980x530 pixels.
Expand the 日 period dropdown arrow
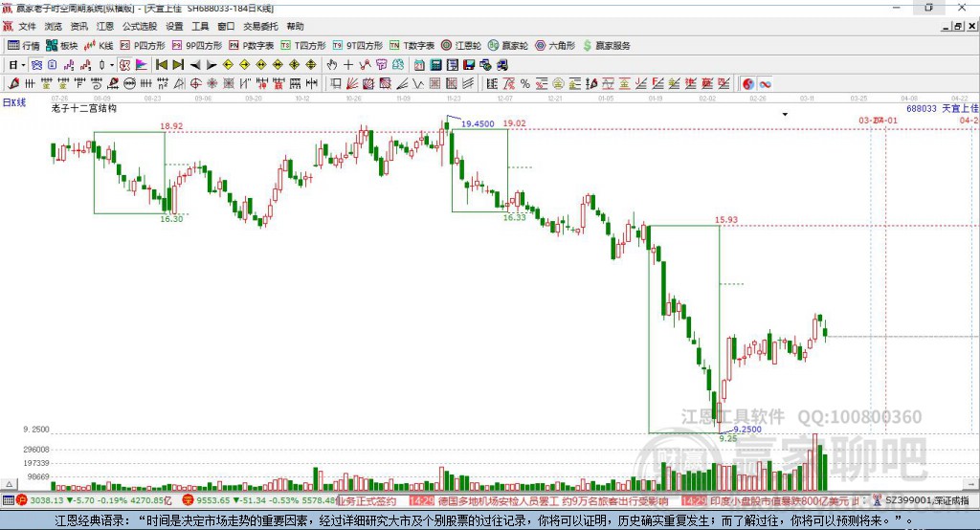tap(23, 65)
